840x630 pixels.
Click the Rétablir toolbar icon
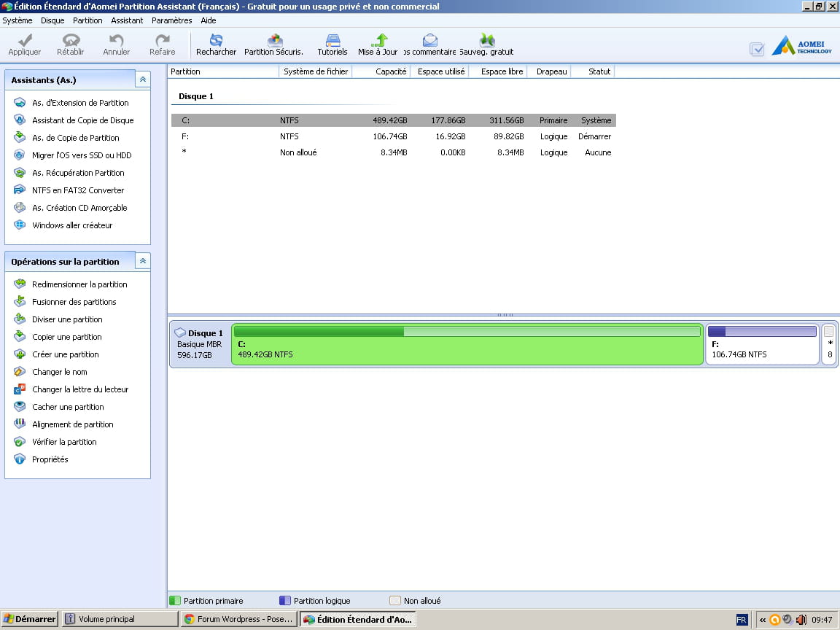click(x=71, y=41)
